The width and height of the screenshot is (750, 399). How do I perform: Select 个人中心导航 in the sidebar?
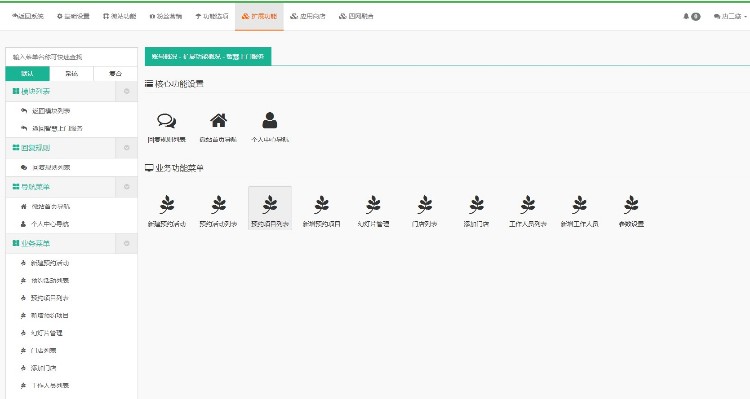pyautogui.click(x=50, y=224)
